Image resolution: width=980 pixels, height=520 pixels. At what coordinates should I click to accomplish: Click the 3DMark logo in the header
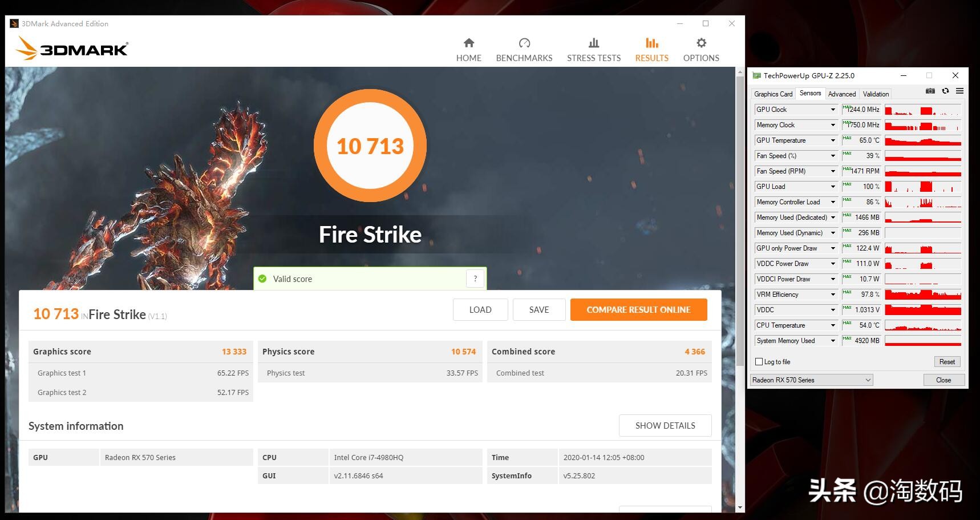tap(72, 49)
